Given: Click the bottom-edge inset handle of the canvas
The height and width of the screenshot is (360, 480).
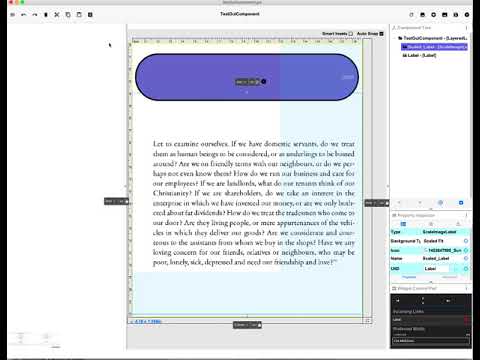Looking at the screenshot, I should 247,325.
